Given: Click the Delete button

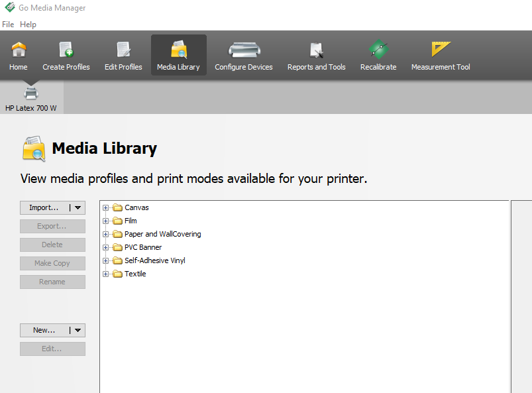Looking at the screenshot, I should point(52,245).
